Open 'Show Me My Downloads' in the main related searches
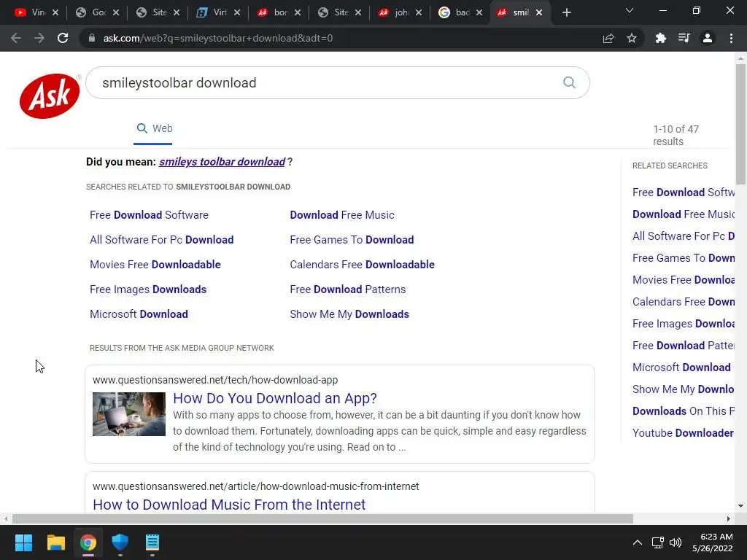The width and height of the screenshot is (747, 560). 349,314
